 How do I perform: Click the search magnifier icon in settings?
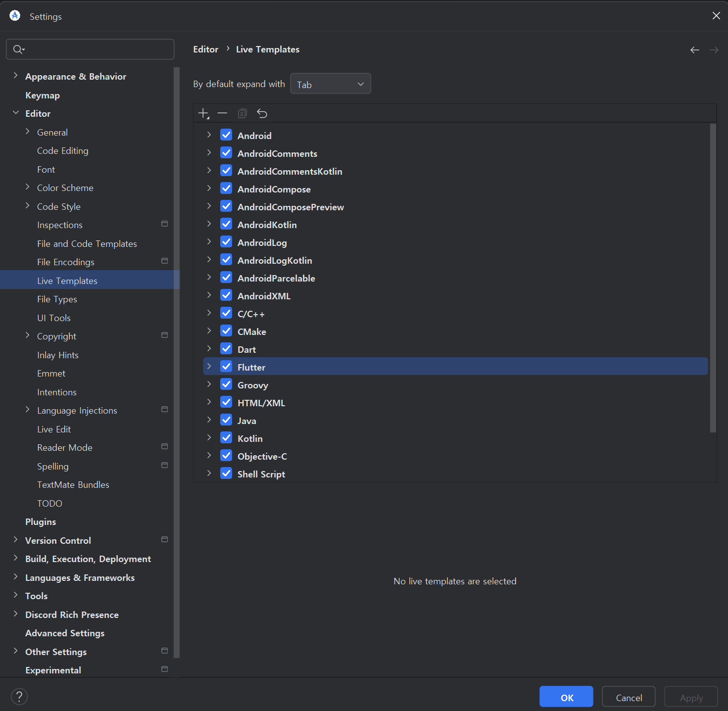(x=18, y=49)
